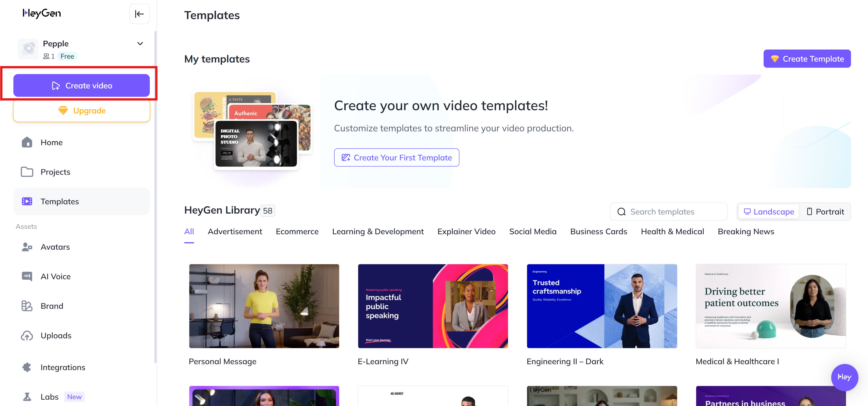The height and width of the screenshot is (406, 868).
Task: Expand the Pepple workspace dropdown
Action: [140, 43]
